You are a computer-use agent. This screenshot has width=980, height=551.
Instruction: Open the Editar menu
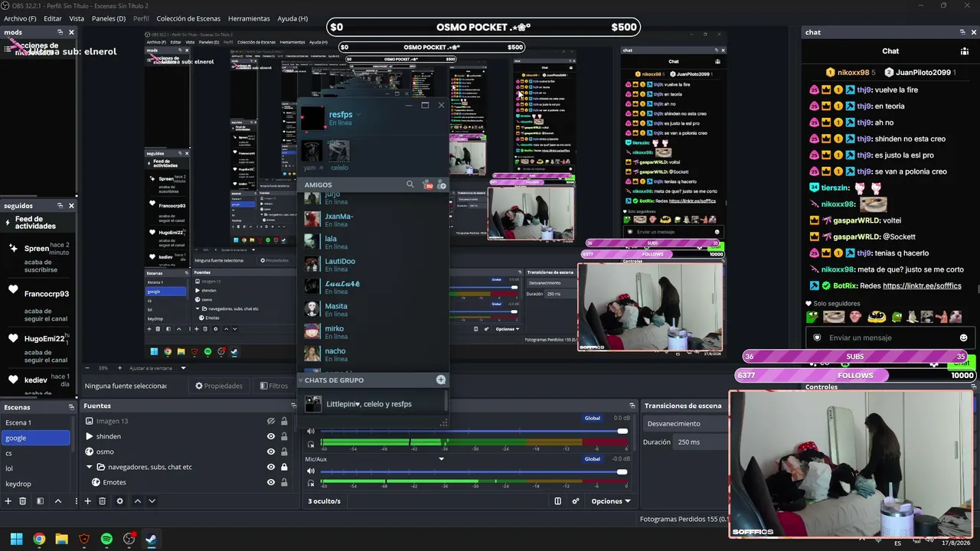(53, 18)
